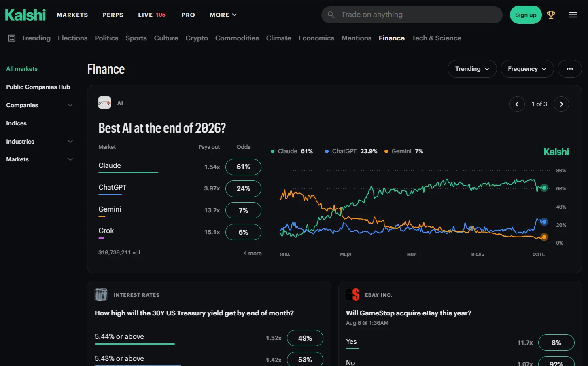Select the Finance category tab
This screenshot has width=588, height=366.
(392, 38)
